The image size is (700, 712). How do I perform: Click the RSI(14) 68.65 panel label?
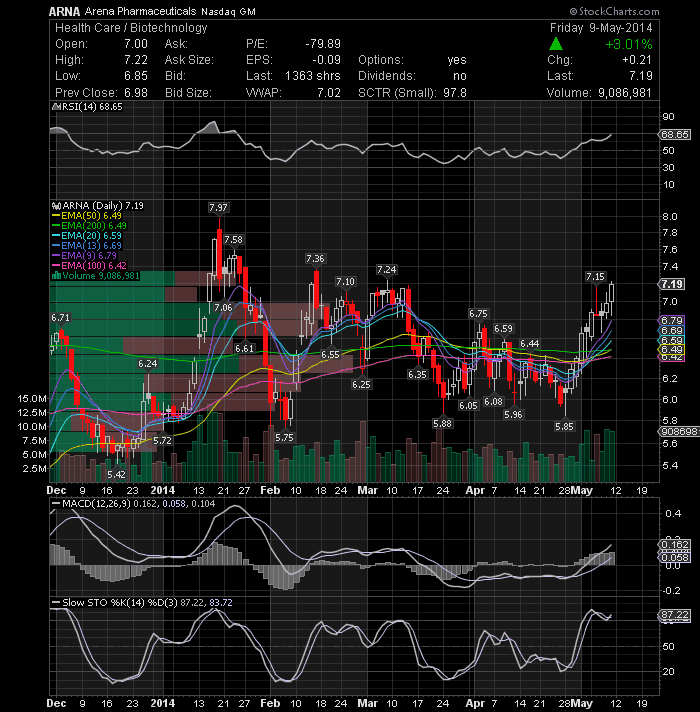[91, 107]
